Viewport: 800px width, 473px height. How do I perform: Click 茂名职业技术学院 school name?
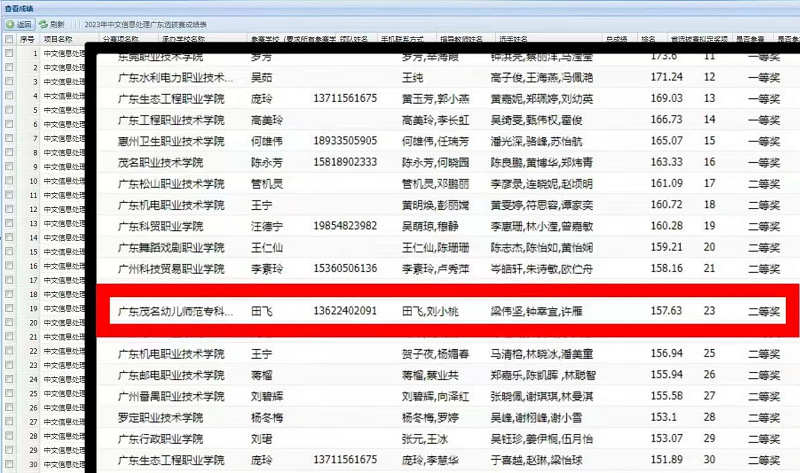click(x=160, y=163)
